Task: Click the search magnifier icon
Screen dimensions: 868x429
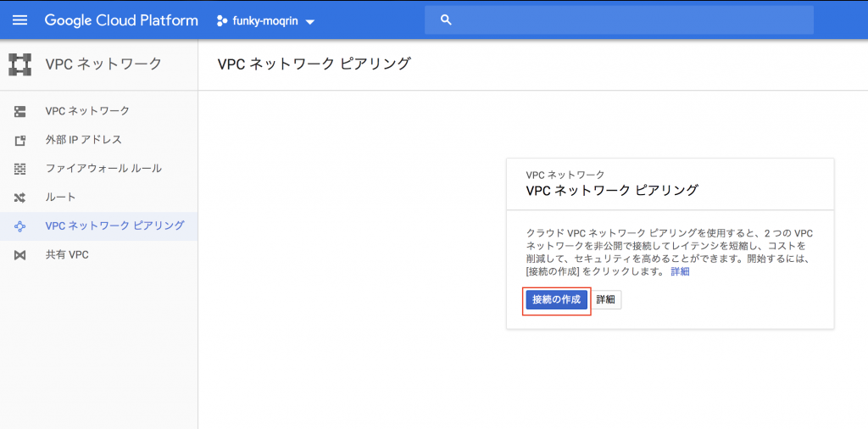Action: 446,20
